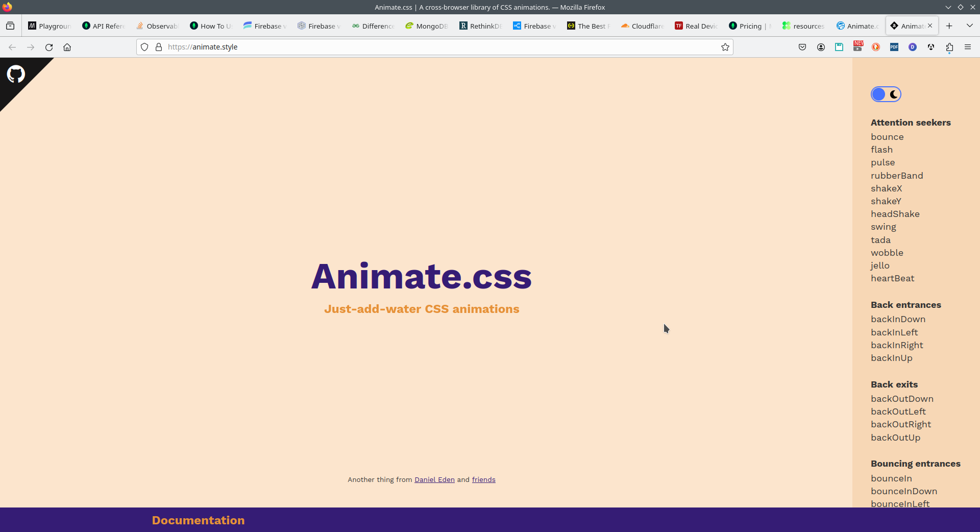The height and width of the screenshot is (532, 980).
Task: Open the extensions puzzle piece icon
Action: (x=950, y=47)
